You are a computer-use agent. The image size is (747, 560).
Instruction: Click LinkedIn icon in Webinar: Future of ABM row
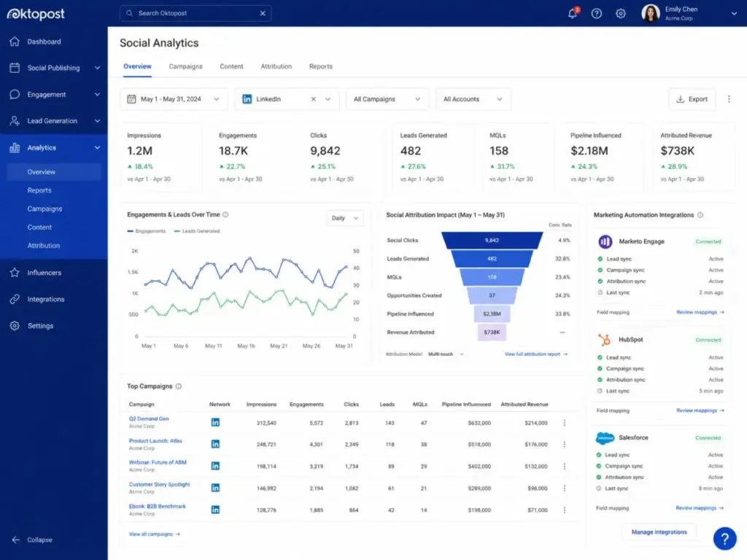click(x=215, y=466)
